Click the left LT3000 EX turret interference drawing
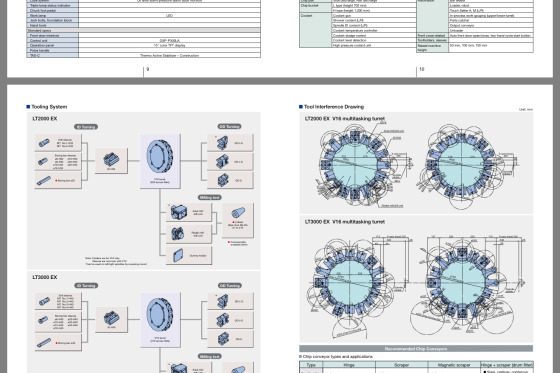560x373 pixels. click(x=359, y=286)
